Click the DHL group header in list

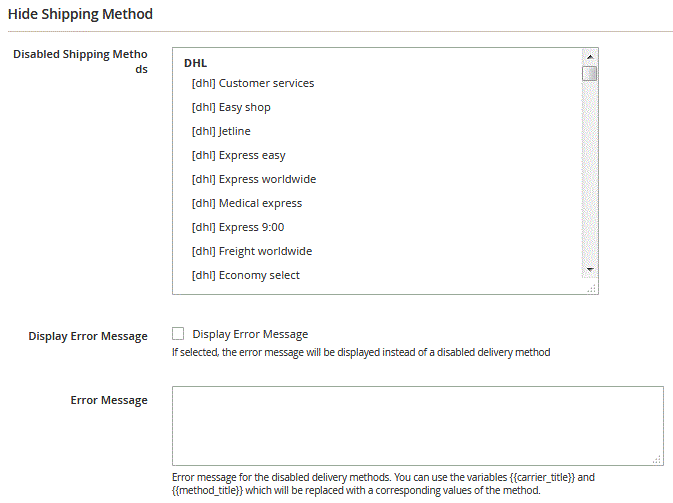click(x=196, y=63)
